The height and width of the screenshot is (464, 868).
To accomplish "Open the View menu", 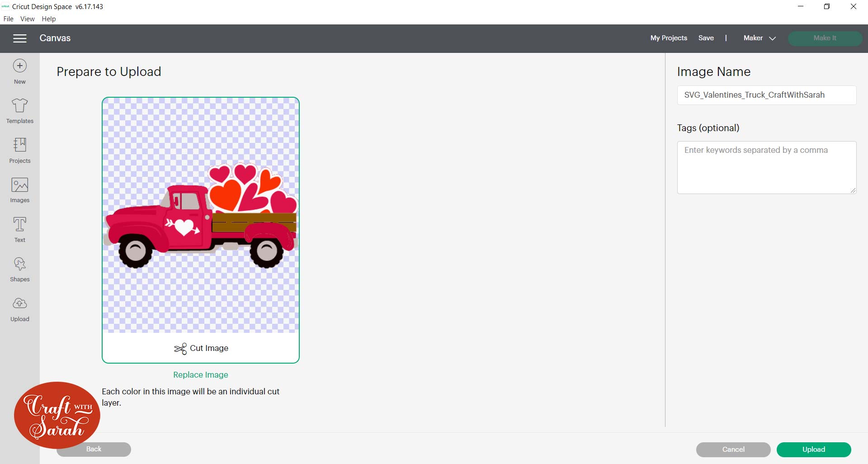I will [27, 19].
